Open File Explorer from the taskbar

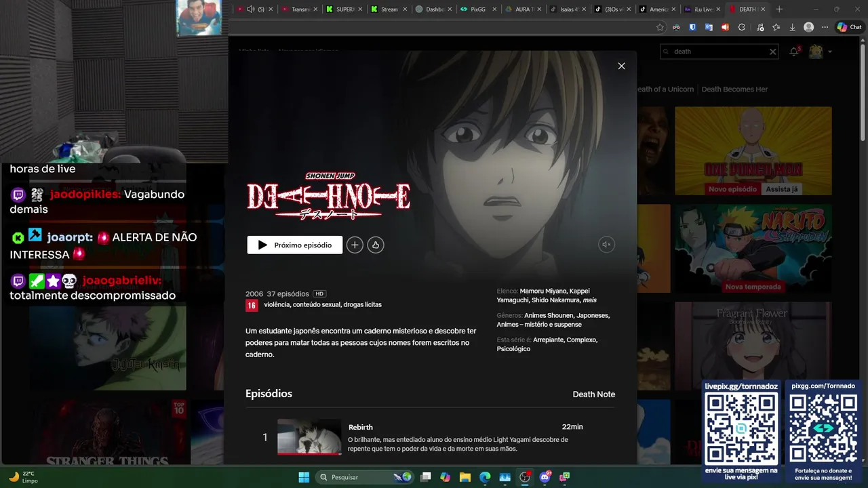click(465, 477)
